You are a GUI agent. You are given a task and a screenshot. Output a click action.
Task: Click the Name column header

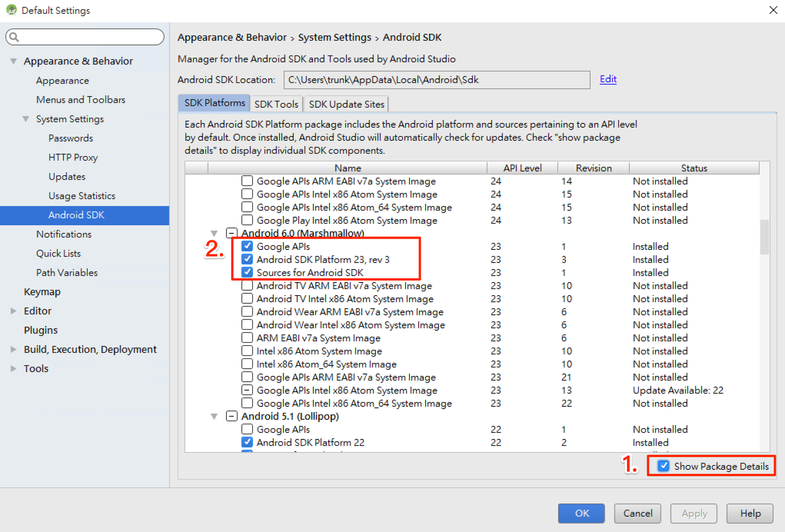pos(348,168)
